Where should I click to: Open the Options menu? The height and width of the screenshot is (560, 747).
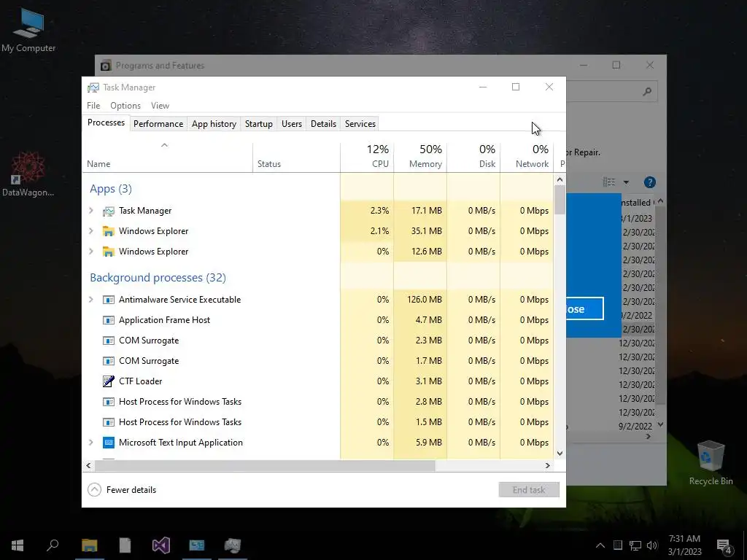125,106
